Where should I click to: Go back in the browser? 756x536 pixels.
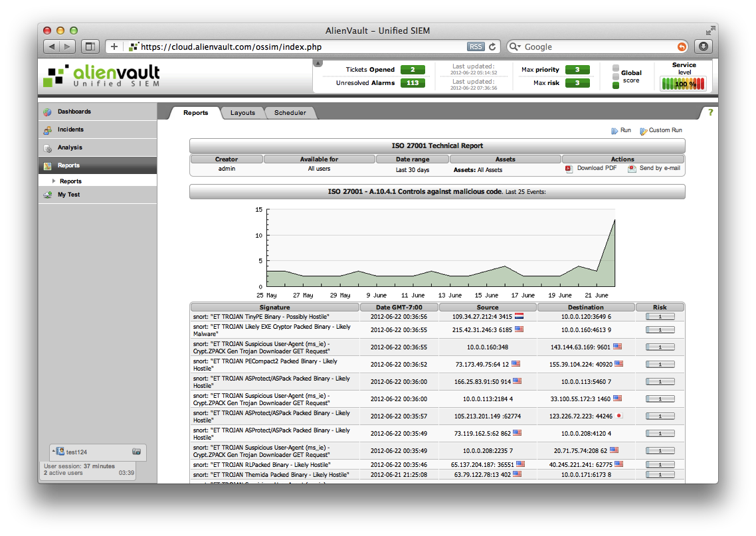52,46
